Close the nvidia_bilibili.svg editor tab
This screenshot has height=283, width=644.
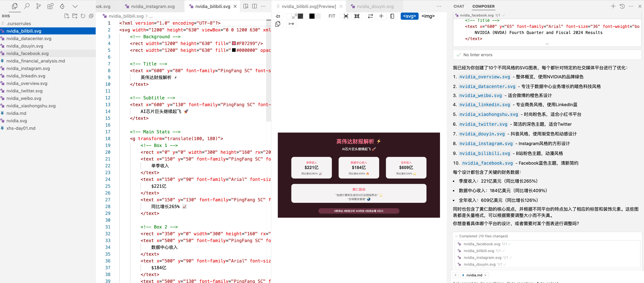pos(235,6)
